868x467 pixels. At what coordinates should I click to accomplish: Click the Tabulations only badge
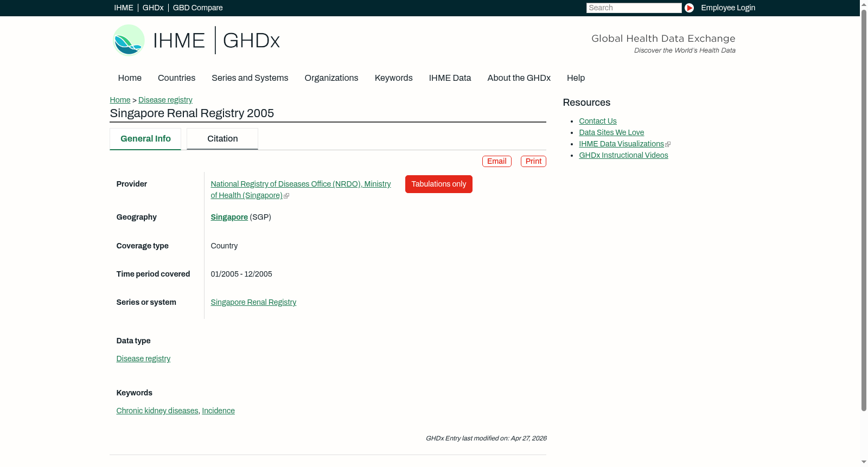pos(439,184)
